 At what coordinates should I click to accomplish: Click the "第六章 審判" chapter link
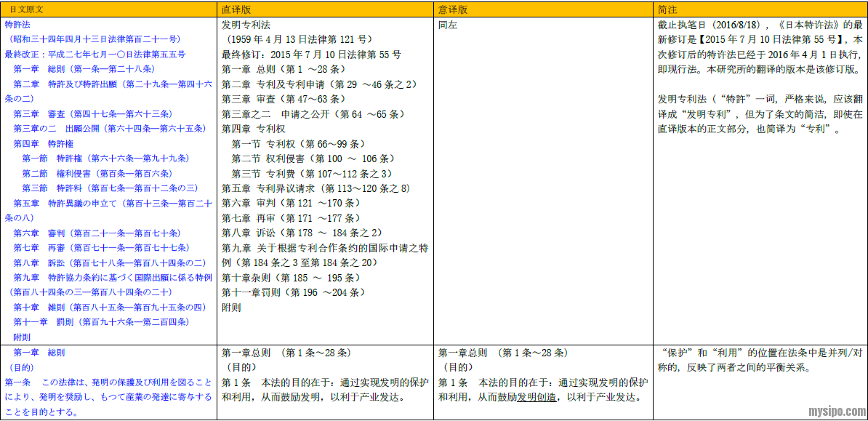click(x=97, y=233)
